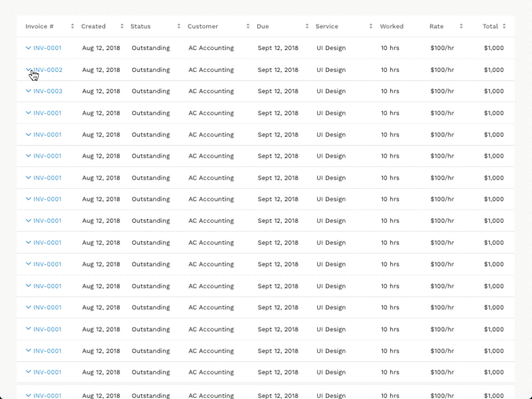Sort table by Status arrows

pyautogui.click(x=179, y=27)
